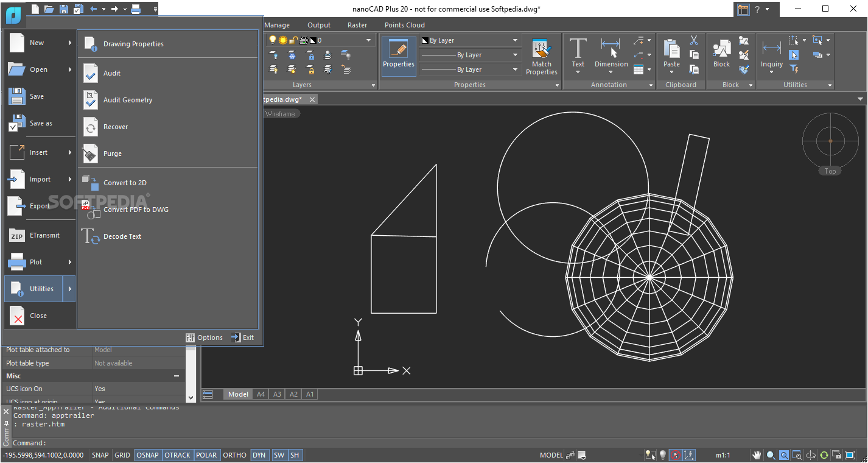Click the Copy icon in Clipboard panel

tap(694, 55)
